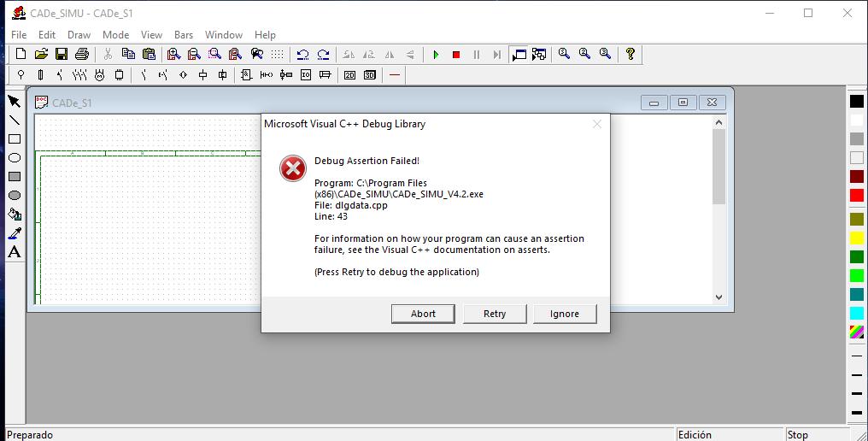Select the paint bucket fill tool

pyautogui.click(x=15, y=215)
